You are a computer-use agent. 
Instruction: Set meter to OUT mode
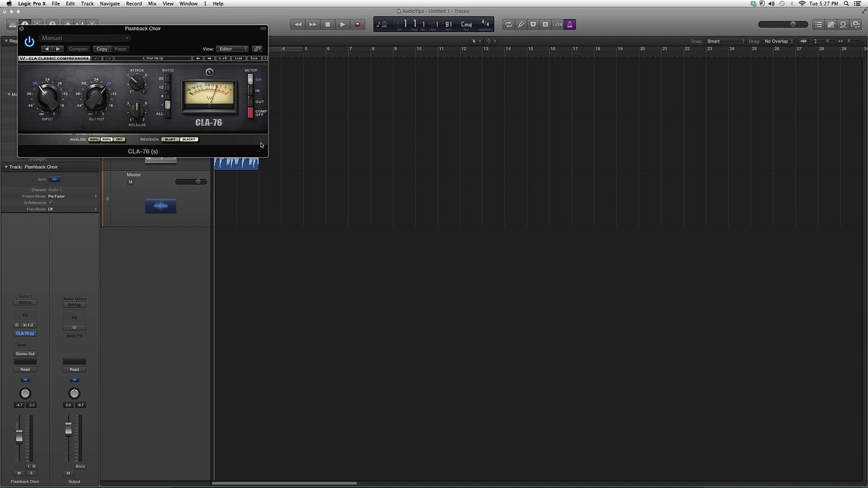250,102
